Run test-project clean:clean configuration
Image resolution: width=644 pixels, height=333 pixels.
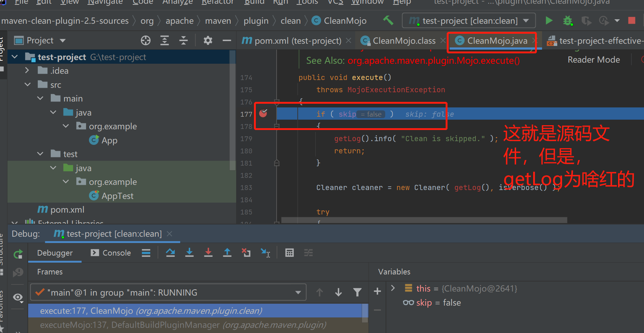click(x=549, y=20)
